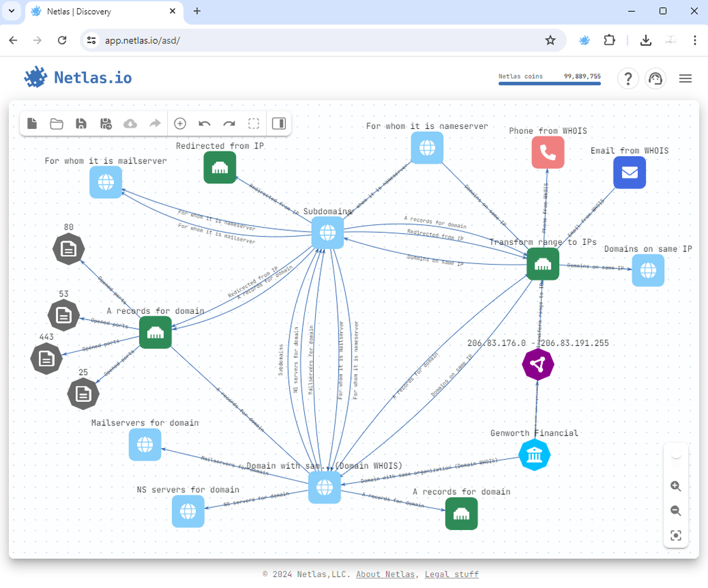Open the hamburger menu
This screenshot has height=588, width=708.
click(685, 78)
